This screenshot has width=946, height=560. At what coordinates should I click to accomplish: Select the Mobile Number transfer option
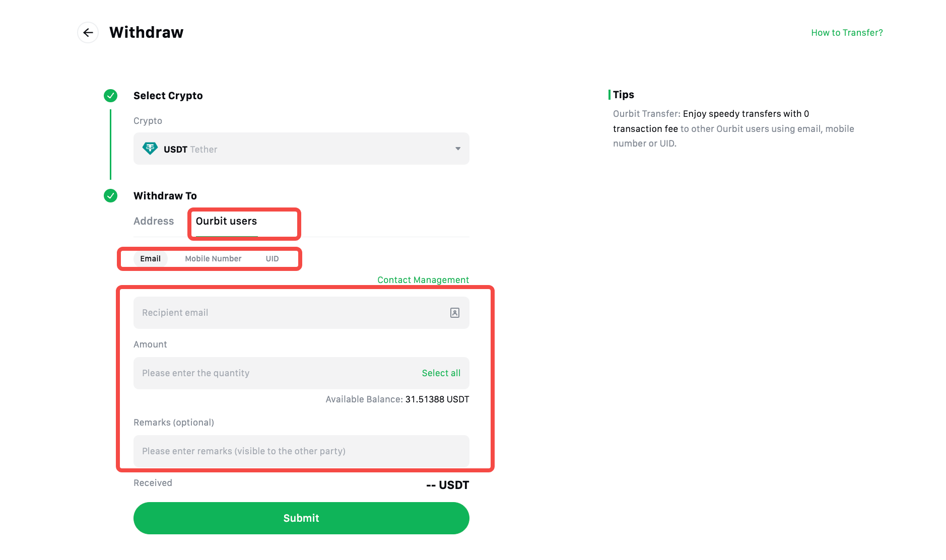(x=213, y=259)
